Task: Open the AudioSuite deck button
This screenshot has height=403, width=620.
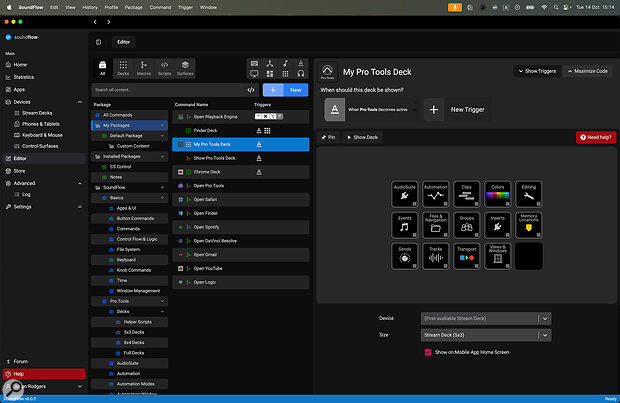Action: (405, 194)
